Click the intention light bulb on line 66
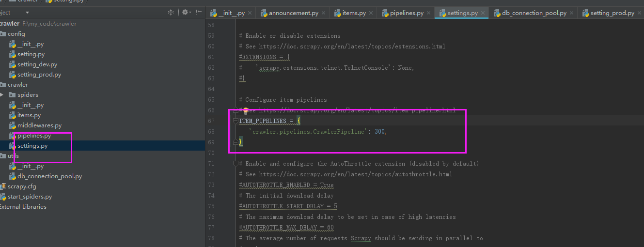Image resolution: width=644 pixels, height=247 pixels. (x=245, y=110)
